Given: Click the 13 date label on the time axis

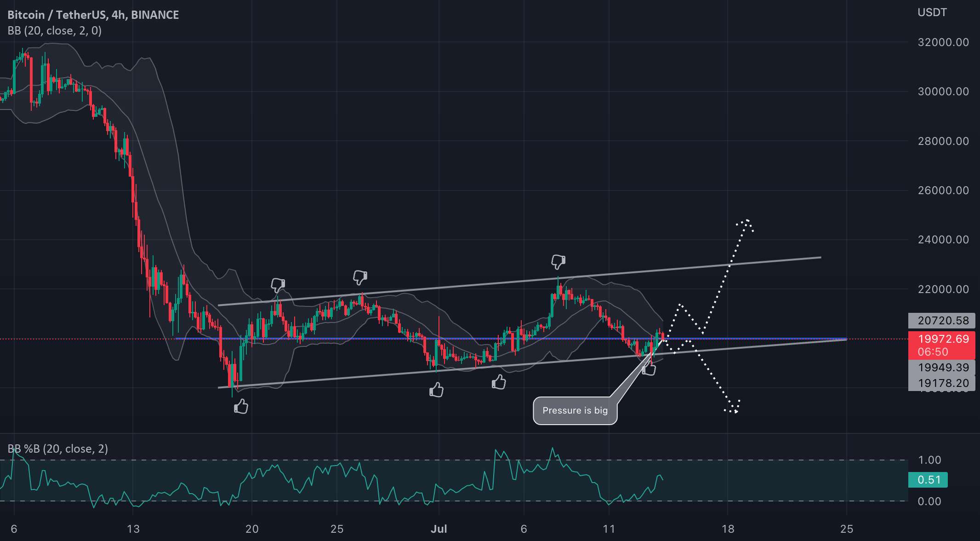Looking at the screenshot, I should point(133,529).
